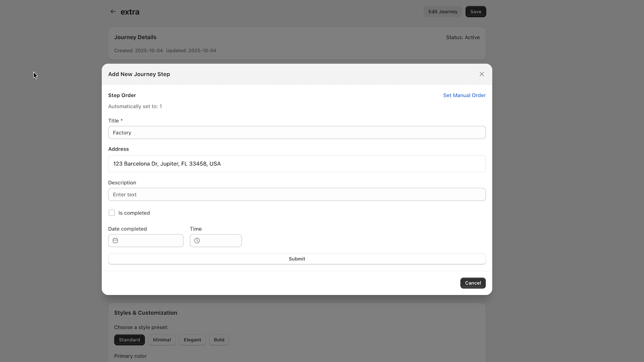Check the Is completed checkbox
Image resolution: width=644 pixels, height=362 pixels.
point(111,213)
